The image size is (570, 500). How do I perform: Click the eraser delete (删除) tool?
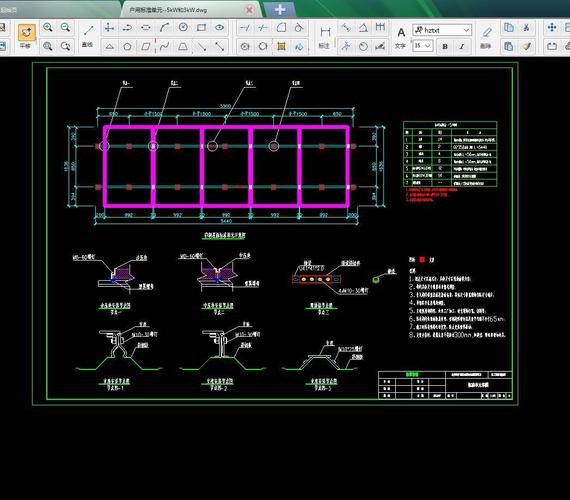tap(486, 37)
